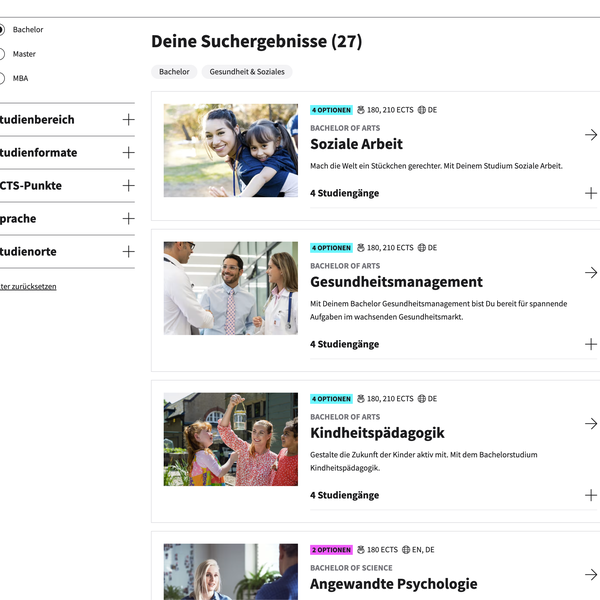
Task: Click 'Deine Suchergebnisse (27)' heading
Action: 256,41
